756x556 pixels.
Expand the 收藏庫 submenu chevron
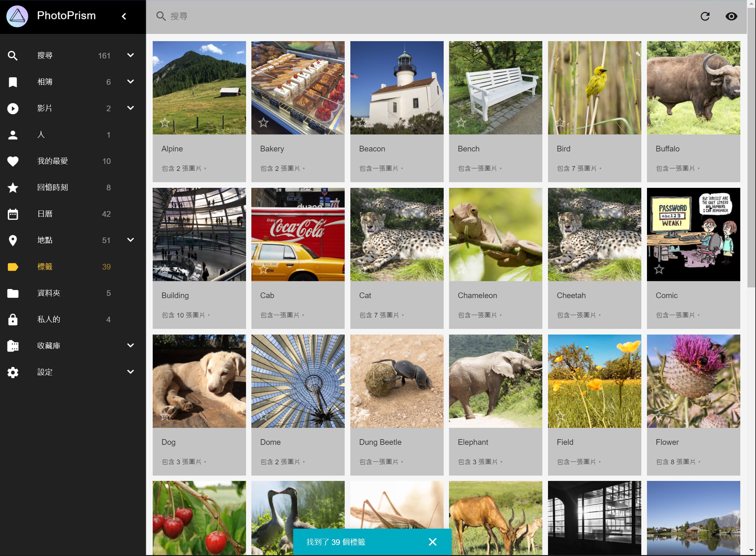tap(131, 345)
